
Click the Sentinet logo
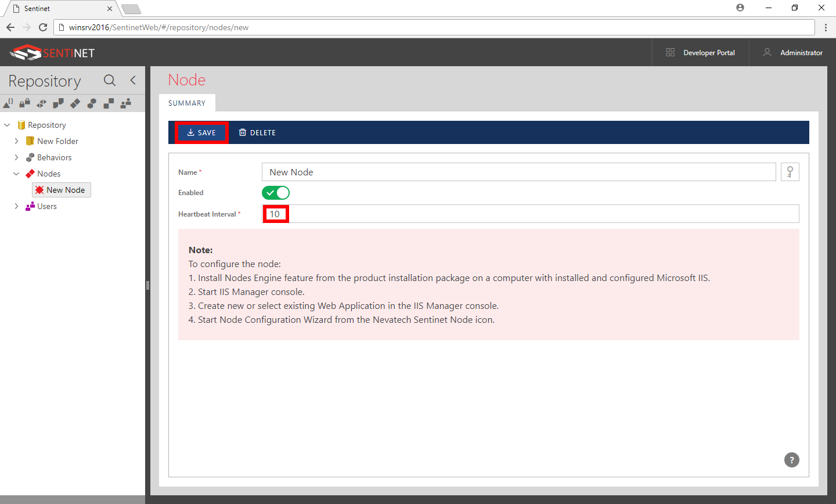[52, 53]
